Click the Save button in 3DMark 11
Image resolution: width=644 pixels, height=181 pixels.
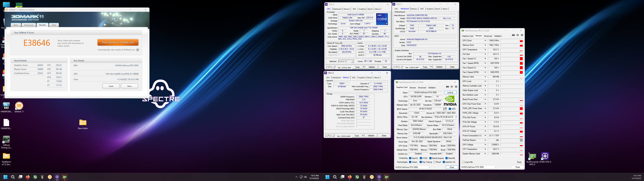click(x=129, y=86)
